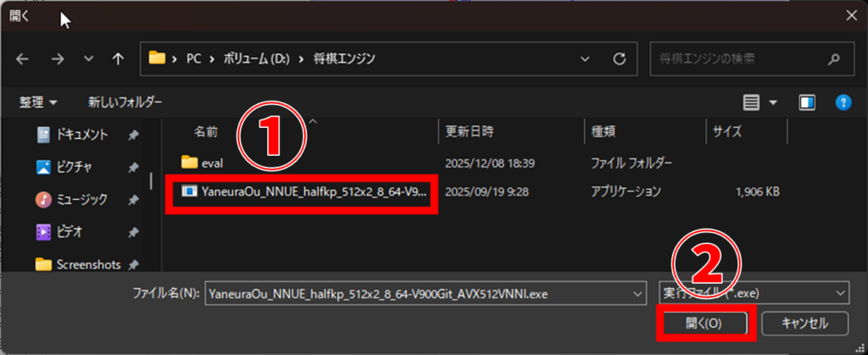The width and height of the screenshot is (868, 355).
Task: Expand address bar history dropdown
Action: pyautogui.click(x=585, y=59)
